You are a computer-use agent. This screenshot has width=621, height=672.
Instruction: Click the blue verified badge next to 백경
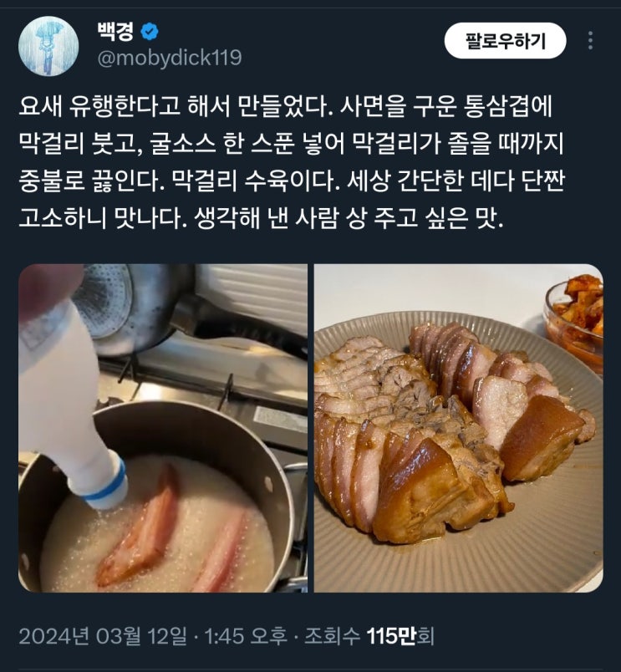[x=150, y=32]
